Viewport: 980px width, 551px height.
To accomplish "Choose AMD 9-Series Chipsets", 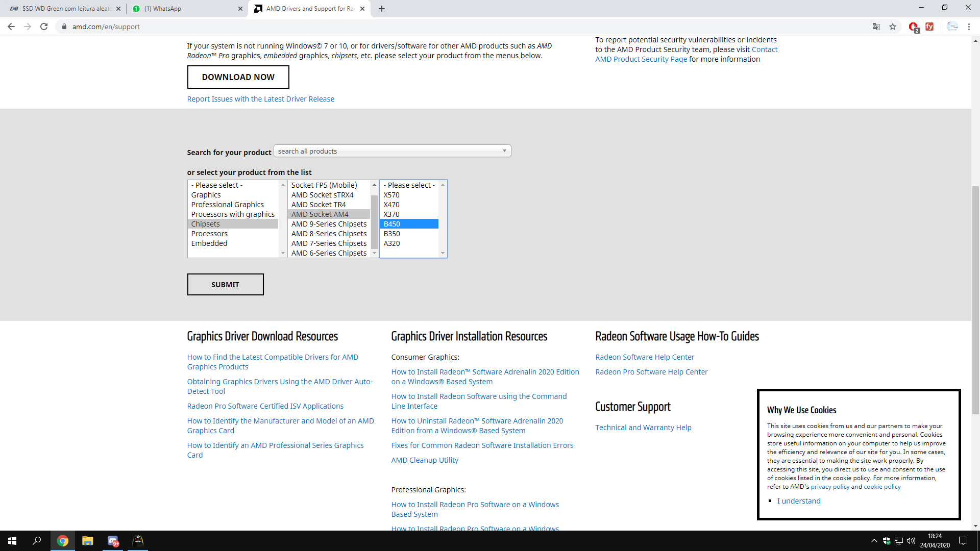I will click(329, 224).
